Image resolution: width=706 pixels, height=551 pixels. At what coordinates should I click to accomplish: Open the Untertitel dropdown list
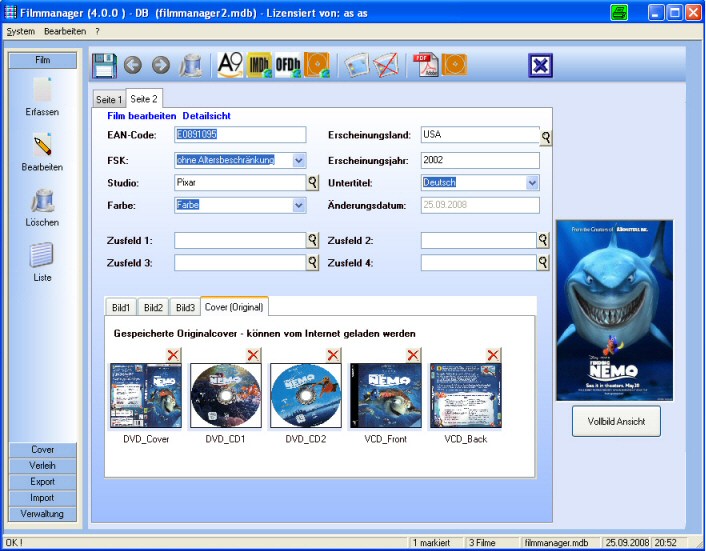(x=532, y=183)
